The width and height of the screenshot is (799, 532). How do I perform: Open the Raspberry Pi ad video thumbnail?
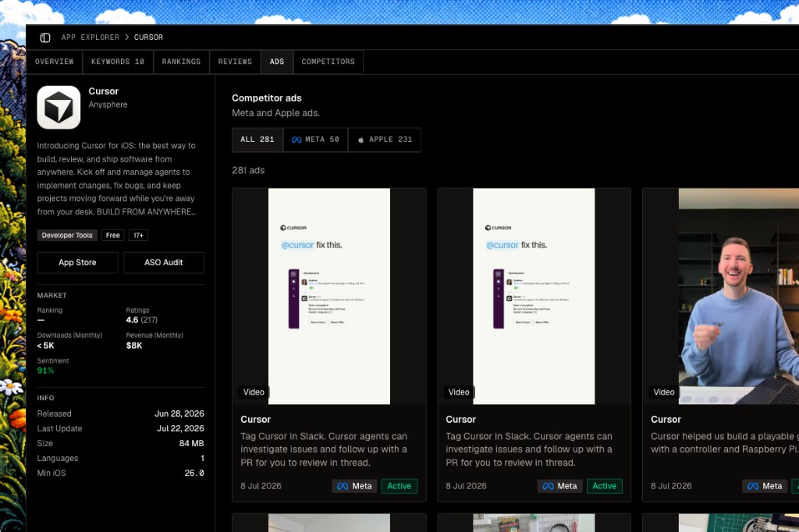tap(721, 296)
